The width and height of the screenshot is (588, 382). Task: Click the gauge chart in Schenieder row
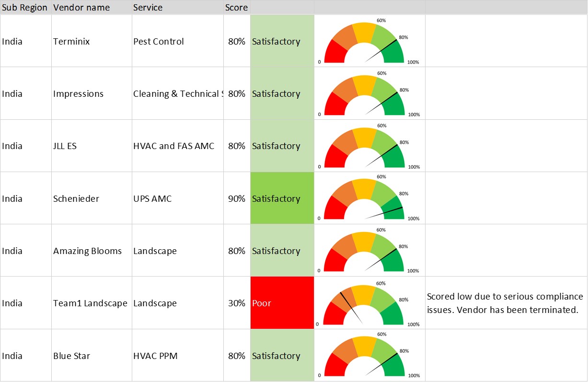[x=369, y=198]
